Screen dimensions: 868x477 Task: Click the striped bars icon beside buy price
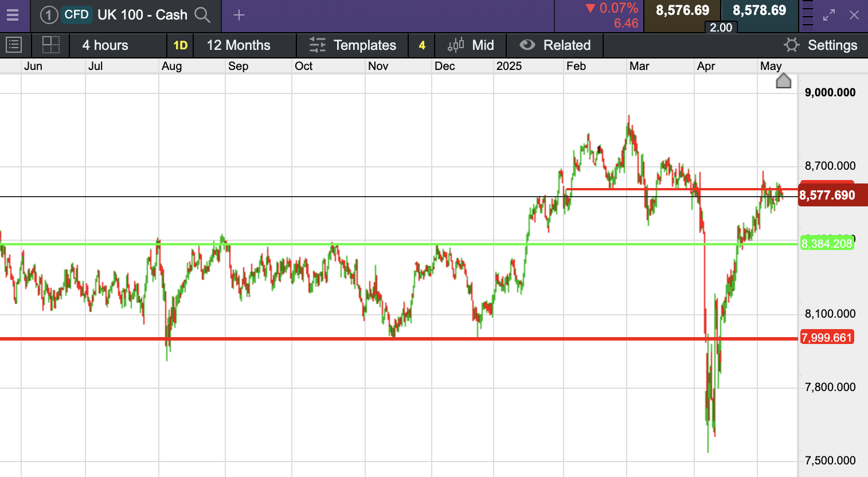(807, 14)
